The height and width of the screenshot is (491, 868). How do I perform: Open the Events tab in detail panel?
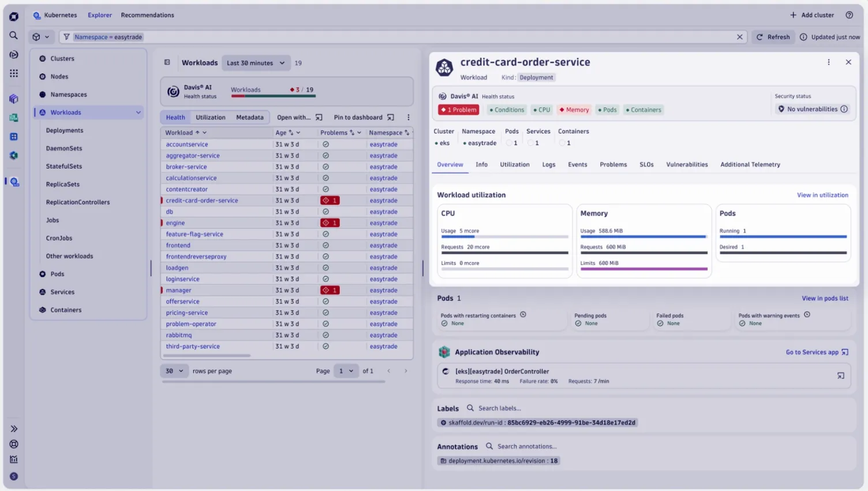pos(578,165)
